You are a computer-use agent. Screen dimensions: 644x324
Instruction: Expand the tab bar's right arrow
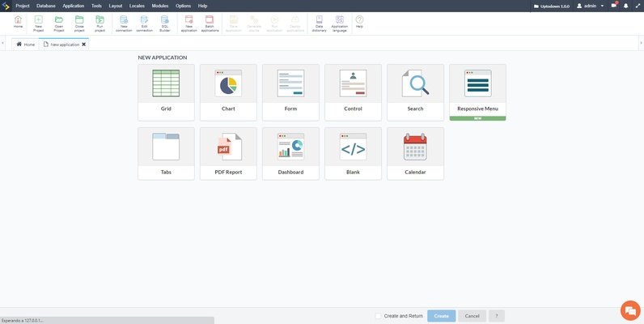pyautogui.click(x=641, y=43)
